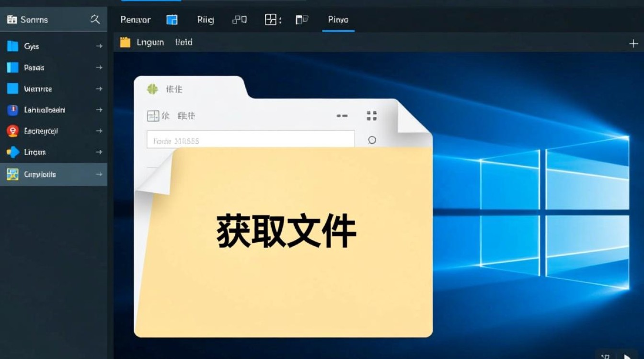644x359 pixels.
Task: Click the green clover icon on the dialog
Action: [153, 89]
